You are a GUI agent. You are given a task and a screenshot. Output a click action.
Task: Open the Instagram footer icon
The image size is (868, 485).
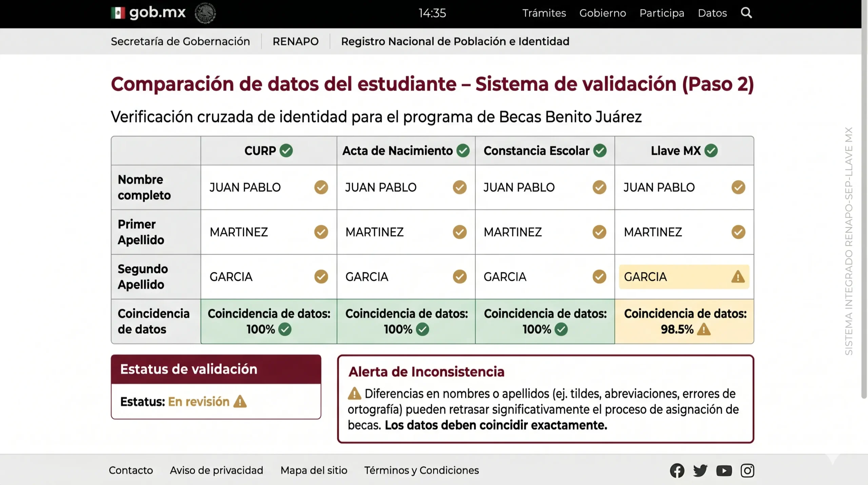(747, 470)
